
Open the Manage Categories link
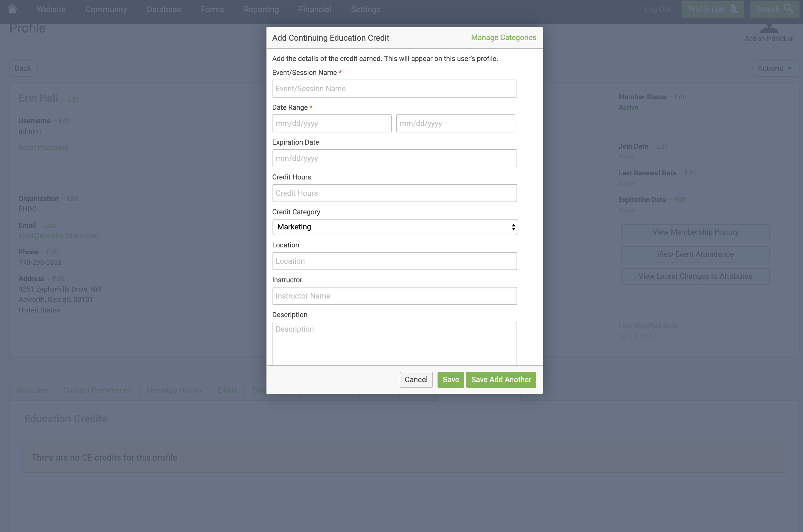[503, 37]
